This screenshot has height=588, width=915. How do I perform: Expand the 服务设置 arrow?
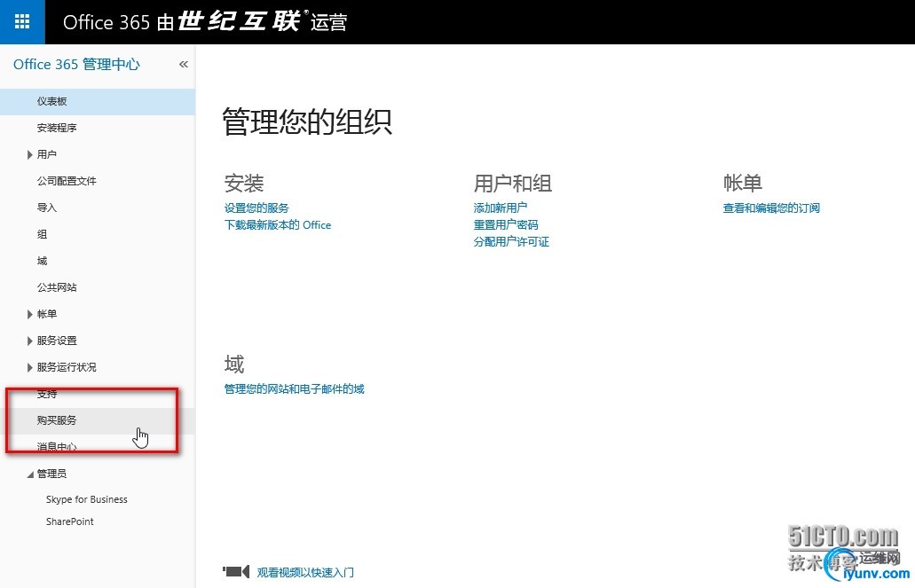click(29, 341)
